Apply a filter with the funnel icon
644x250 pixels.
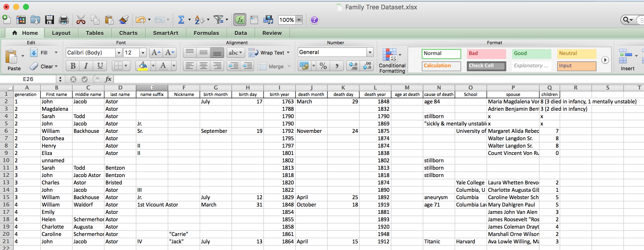218,19
